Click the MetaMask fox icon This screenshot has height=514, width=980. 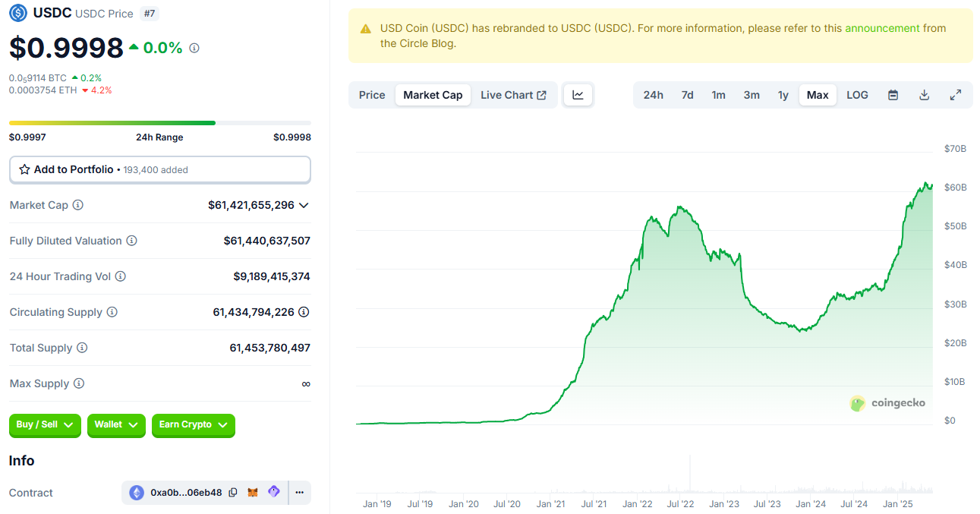pyautogui.click(x=254, y=493)
